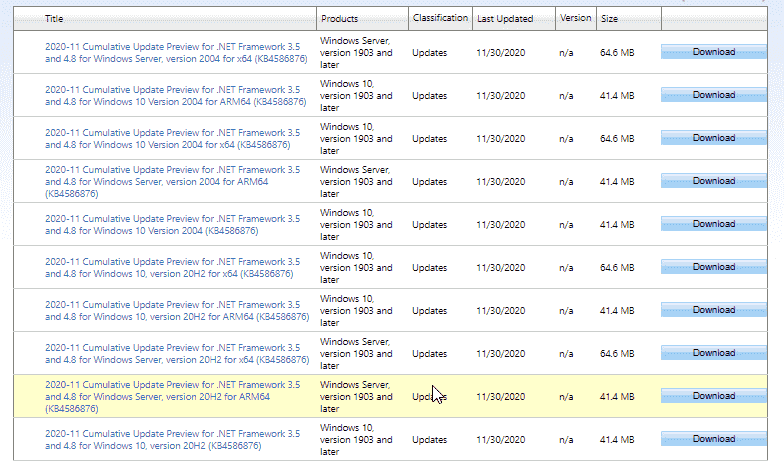Screen dimensions: 784x470
Task: Sort by the Products column header
Action: pos(341,19)
